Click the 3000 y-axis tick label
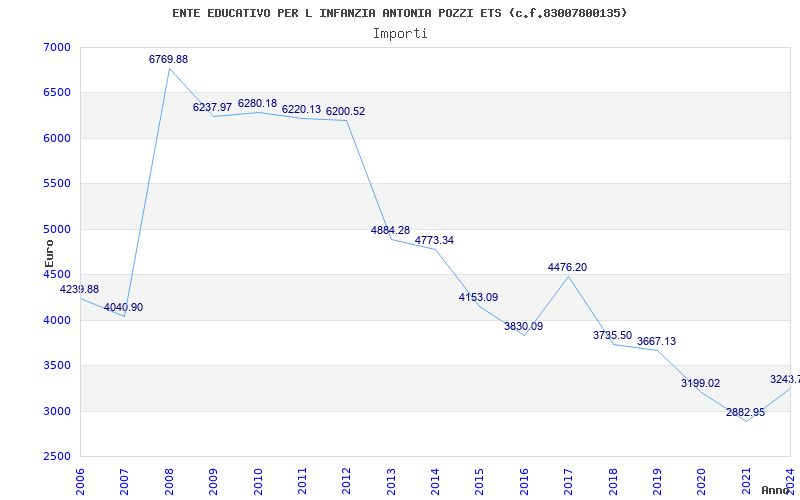This screenshot has width=800, height=500. point(56,411)
